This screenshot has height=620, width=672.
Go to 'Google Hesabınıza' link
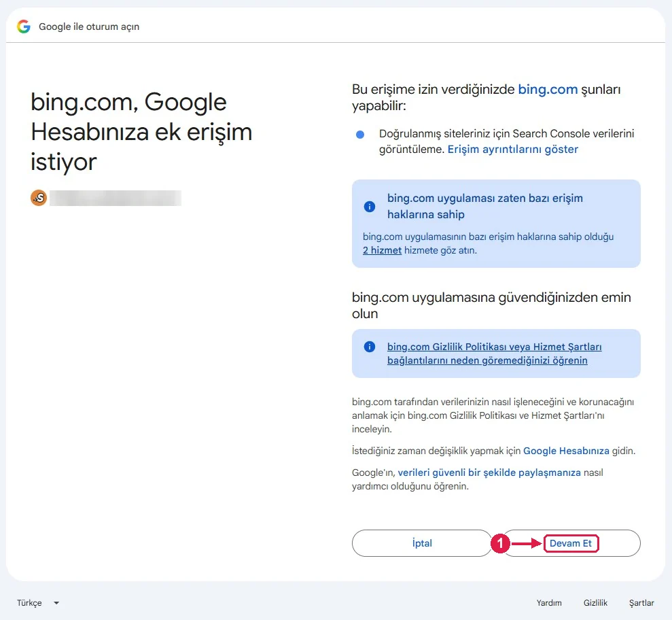point(566,451)
